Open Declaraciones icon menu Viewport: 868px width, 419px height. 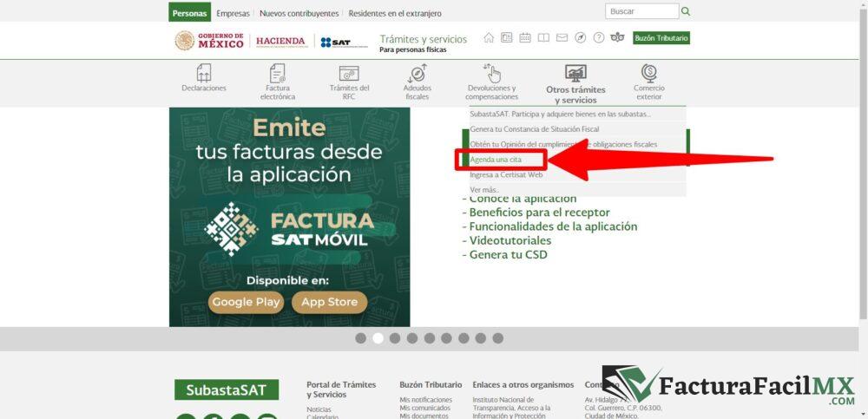[x=204, y=78]
